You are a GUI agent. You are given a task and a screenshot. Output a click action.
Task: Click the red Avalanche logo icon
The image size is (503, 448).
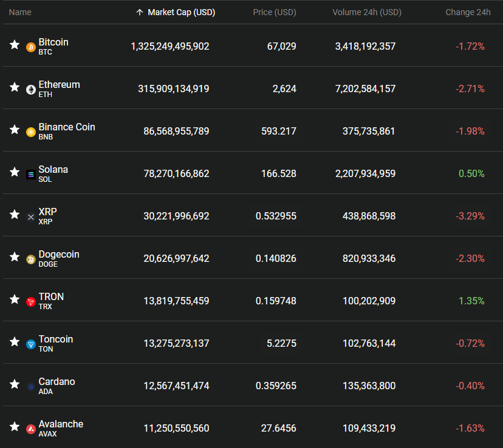click(31, 429)
